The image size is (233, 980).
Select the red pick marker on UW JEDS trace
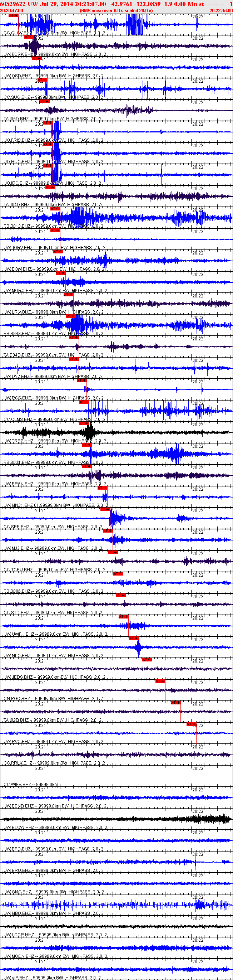(x=147, y=660)
